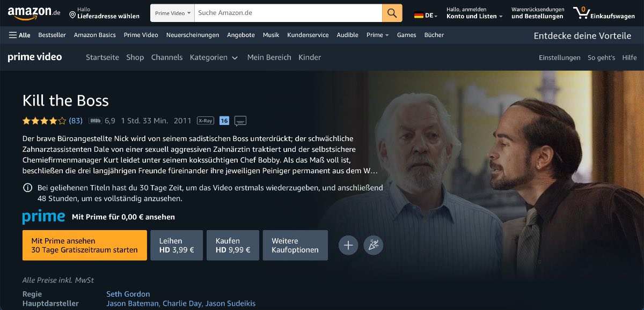Screen dimensions: 644x310
Task: Open the German flag language selector
Action: pos(426,16)
